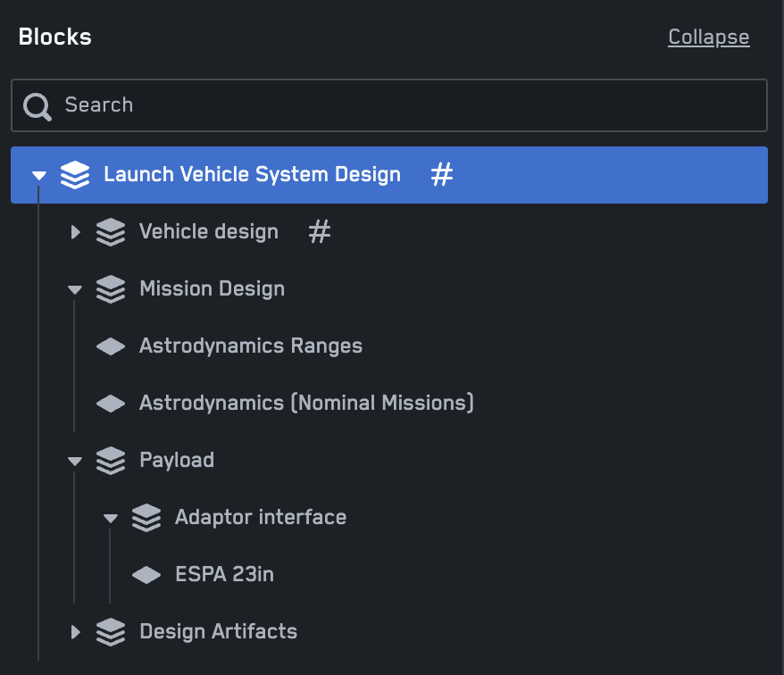Click hash icon beside Launch Vehicle System Design
Screen dimensions: 784x675
tap(441, 174)
